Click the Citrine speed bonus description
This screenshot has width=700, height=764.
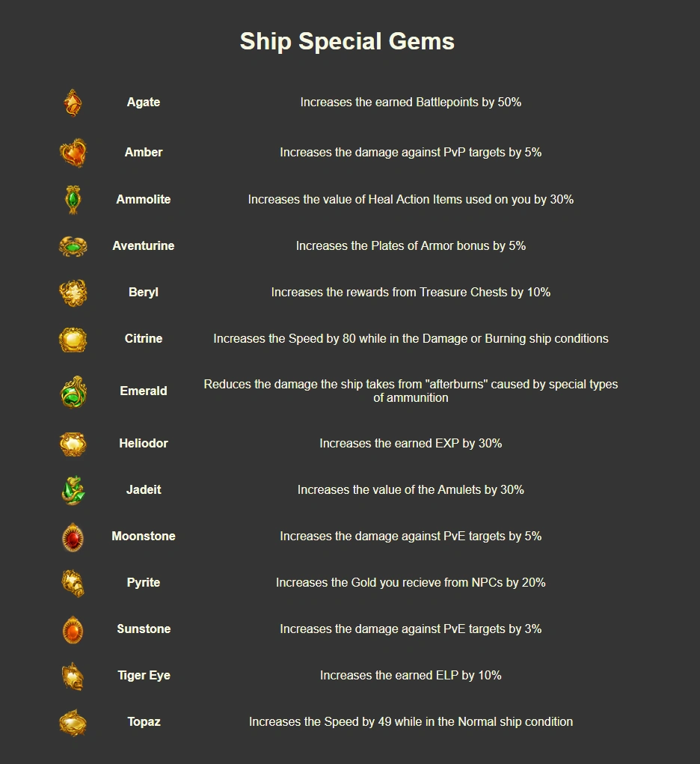(x=411, y=339)
